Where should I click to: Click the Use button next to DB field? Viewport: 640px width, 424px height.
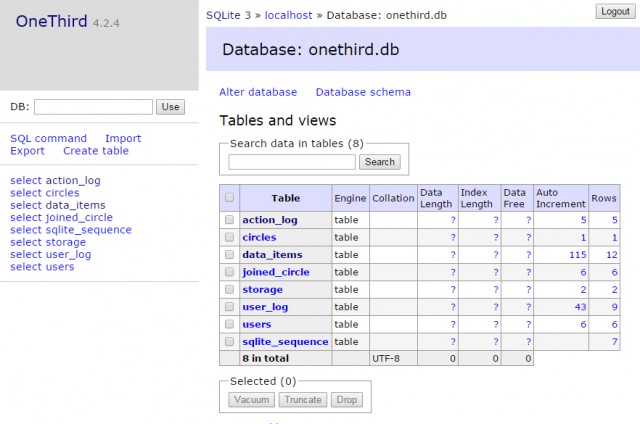170,107
